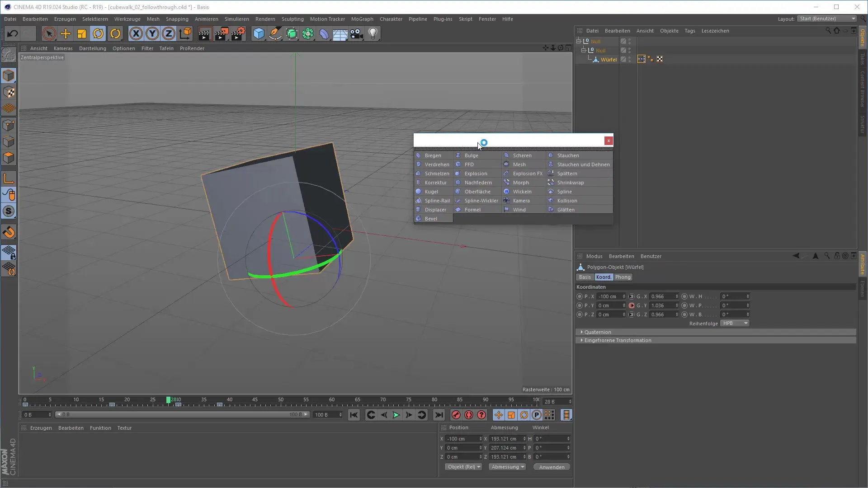The width and height of the screenshot is (868, 488).
Task: Open Objekt (Rel) dropdown
Action: [x=463, y=467]
